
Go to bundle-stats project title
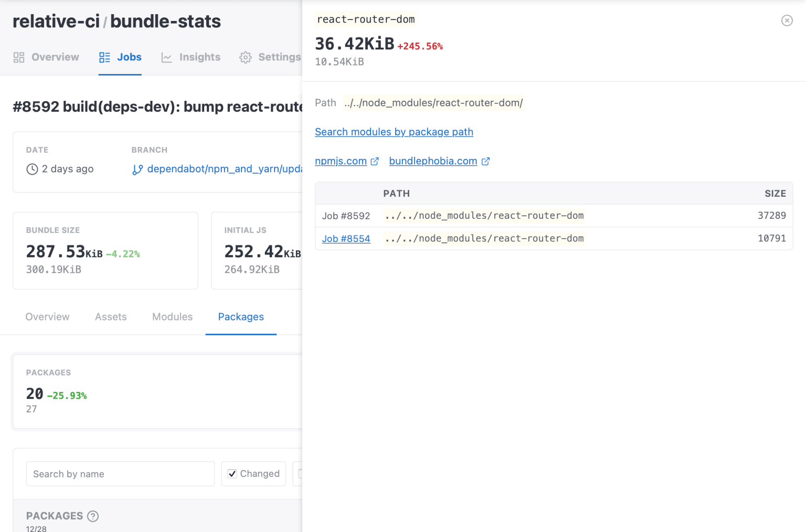click(165, 22)
